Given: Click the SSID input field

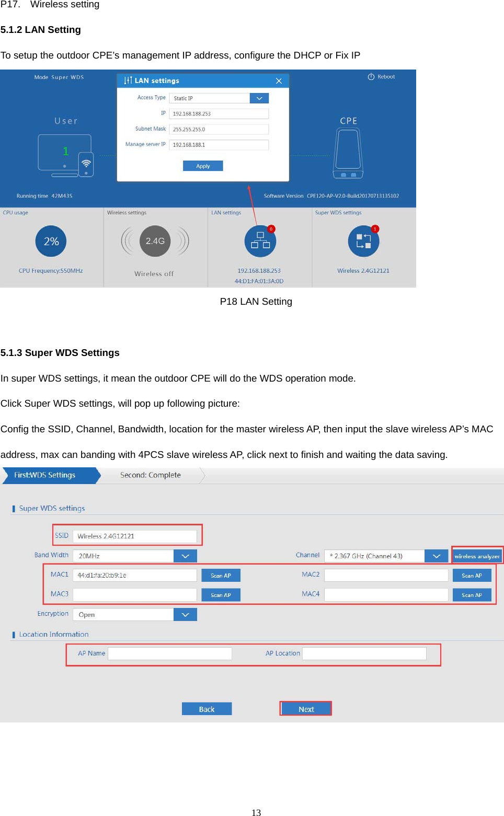Looking at the screenshot, I should coord(135,536).
